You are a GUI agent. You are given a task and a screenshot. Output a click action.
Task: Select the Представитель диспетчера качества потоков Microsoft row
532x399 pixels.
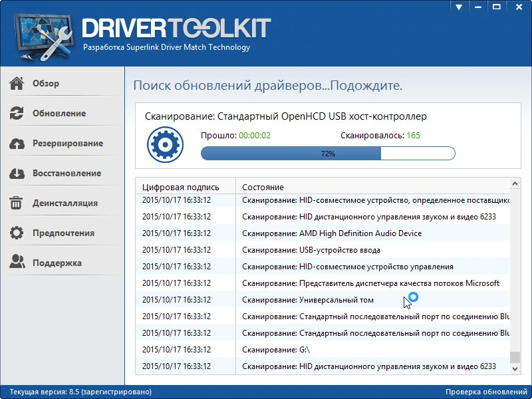(323, 283)
